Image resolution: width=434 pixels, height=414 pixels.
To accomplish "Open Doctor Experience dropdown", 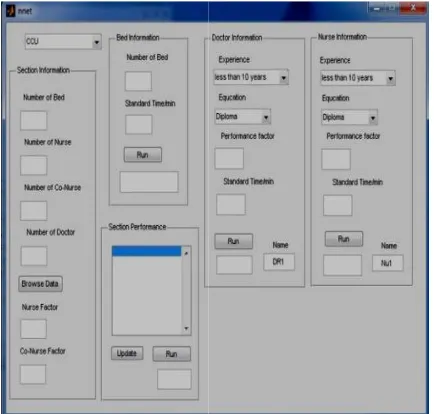I will tap(251, 77).
